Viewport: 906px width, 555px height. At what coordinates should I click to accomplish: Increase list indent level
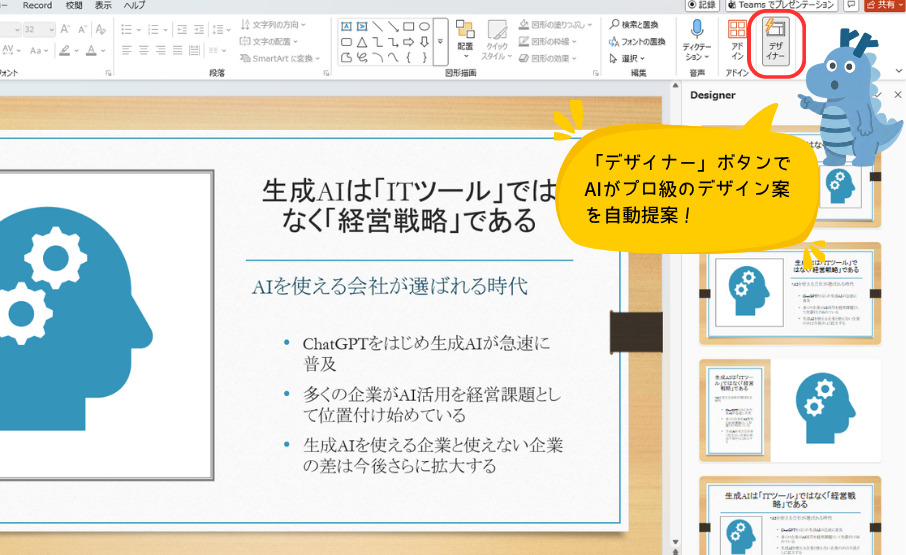[x=199, y=29]
